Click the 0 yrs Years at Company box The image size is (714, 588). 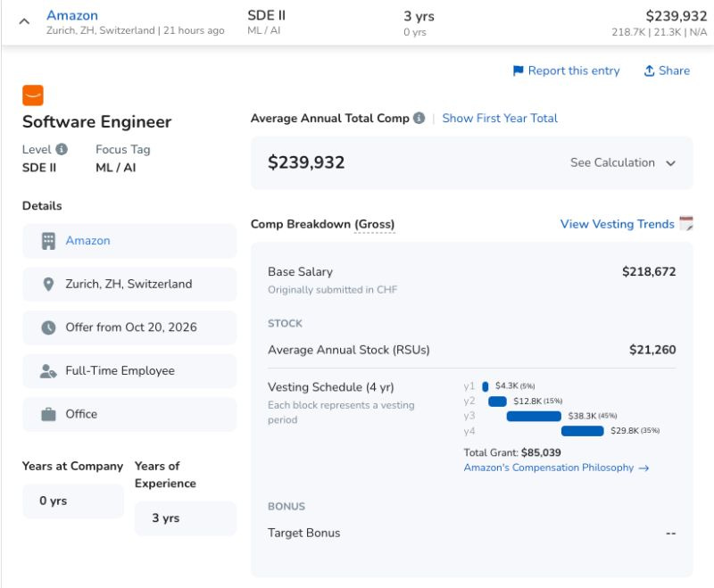pyautogui.click(x=73, y=501)
